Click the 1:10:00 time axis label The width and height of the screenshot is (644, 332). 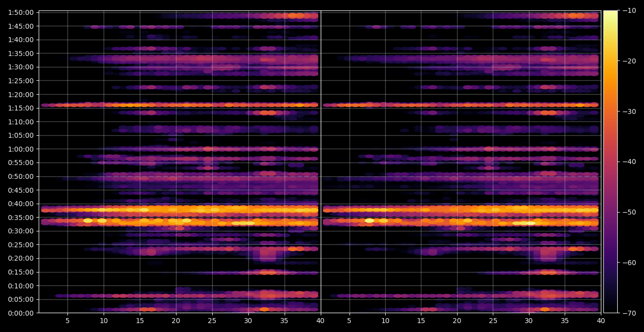(x=21, y=121)
